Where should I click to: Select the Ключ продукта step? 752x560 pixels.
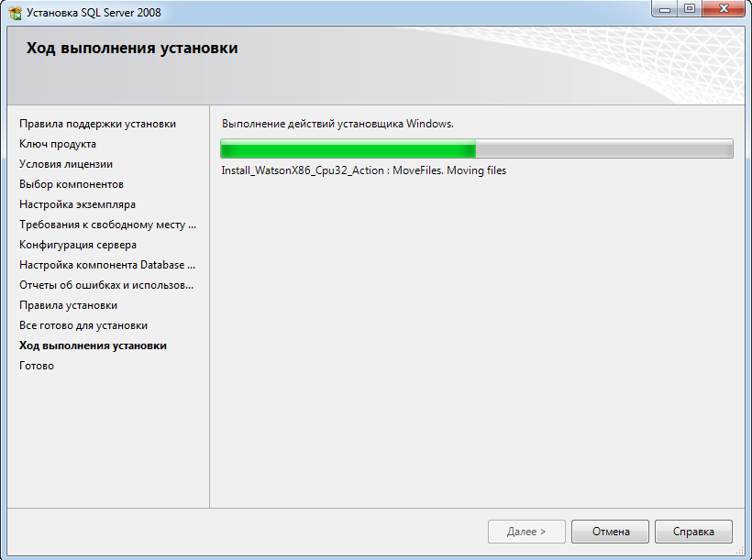pos(58,144)
